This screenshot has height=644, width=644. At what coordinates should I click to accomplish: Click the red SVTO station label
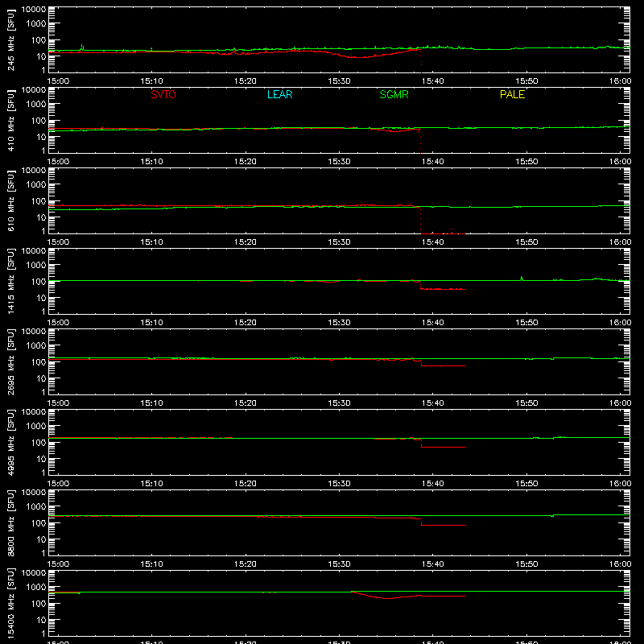click(163, 94)
